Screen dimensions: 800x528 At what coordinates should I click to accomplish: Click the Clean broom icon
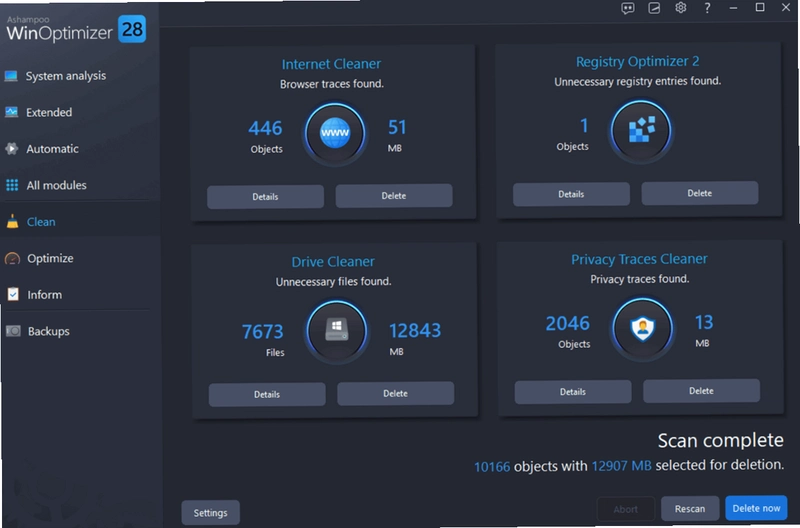(12, 221)
